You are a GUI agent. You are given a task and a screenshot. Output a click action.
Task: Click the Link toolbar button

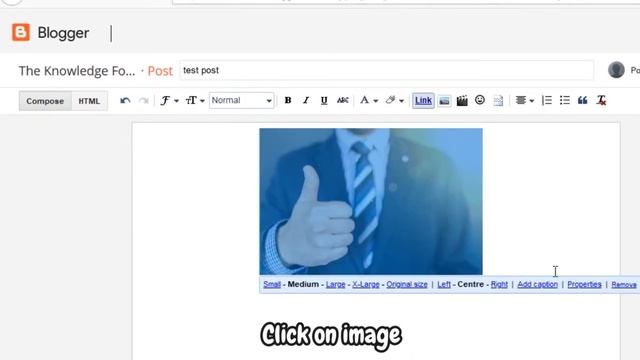[x=423, y=100]
